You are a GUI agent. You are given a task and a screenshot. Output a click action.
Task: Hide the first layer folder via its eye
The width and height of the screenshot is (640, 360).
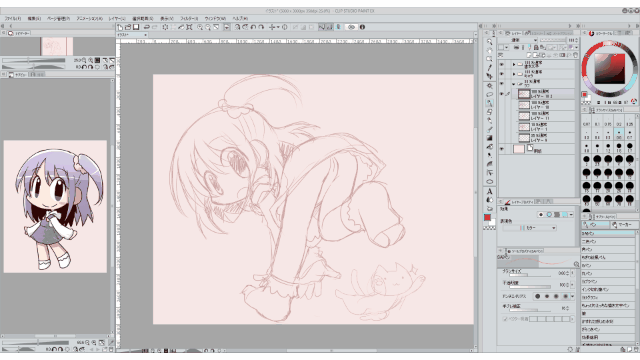click(x=502, y=64)
